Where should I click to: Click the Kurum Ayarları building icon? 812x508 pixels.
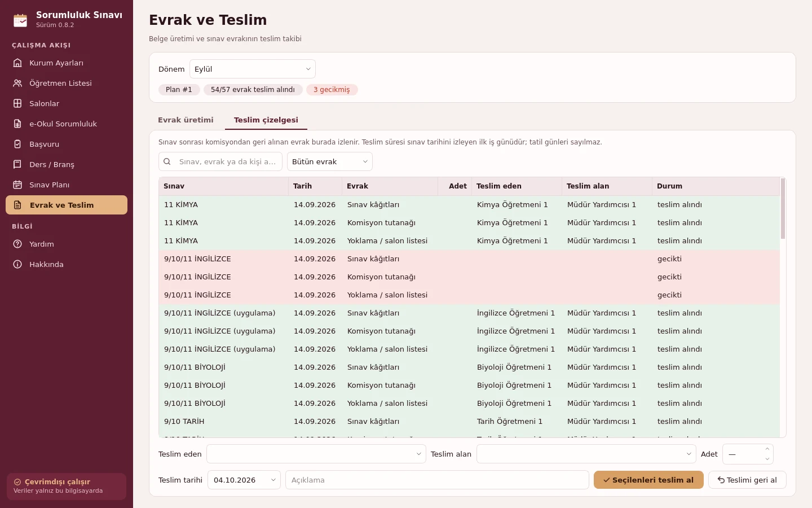tap(17, 63)
